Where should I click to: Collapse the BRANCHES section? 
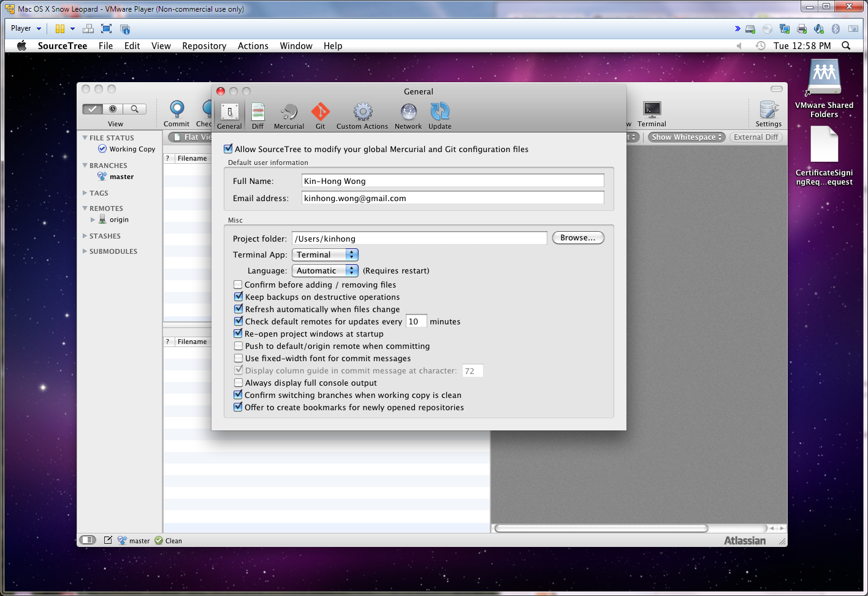point(85,166)
